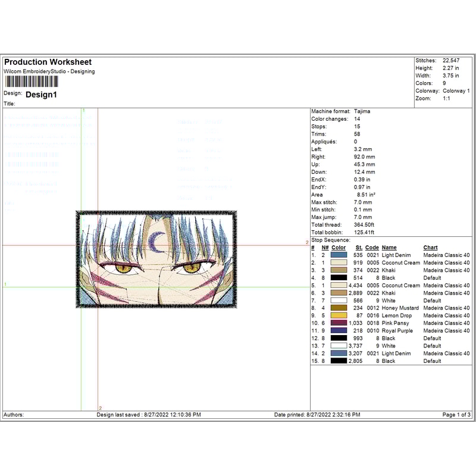Screen dimensions: 476x476
Task: Click the Stop Sequence heading
Action: 330,240
